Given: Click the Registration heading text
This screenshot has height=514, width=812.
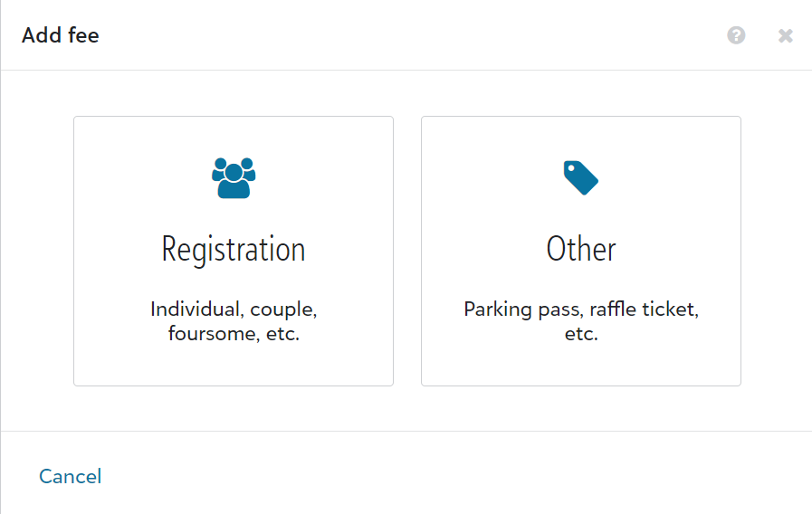Looking at the screenshot, I should [x=234, y=250].
